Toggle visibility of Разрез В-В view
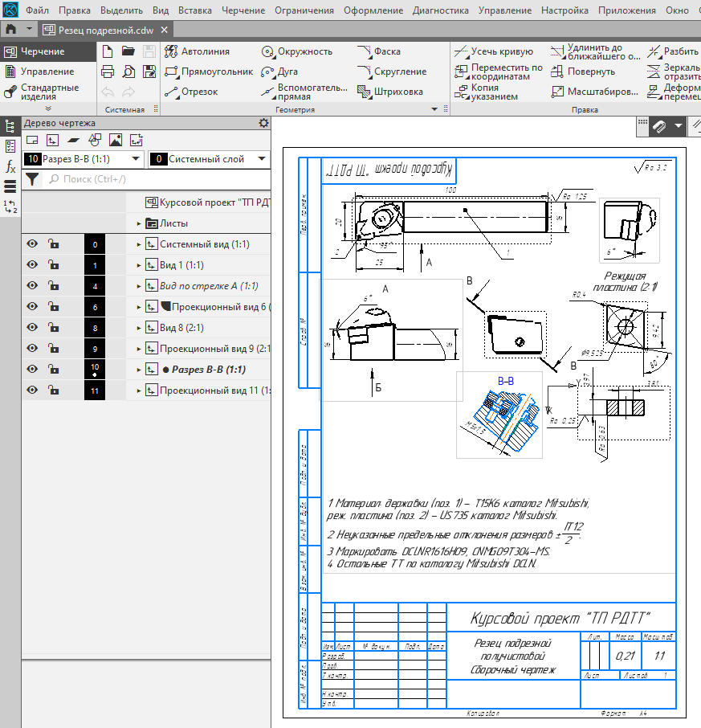This screenshot has width=701, height=728. 32,369
